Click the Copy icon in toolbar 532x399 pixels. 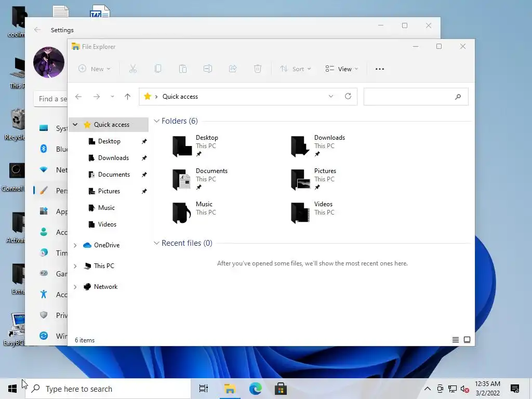(x=158, y=69)
